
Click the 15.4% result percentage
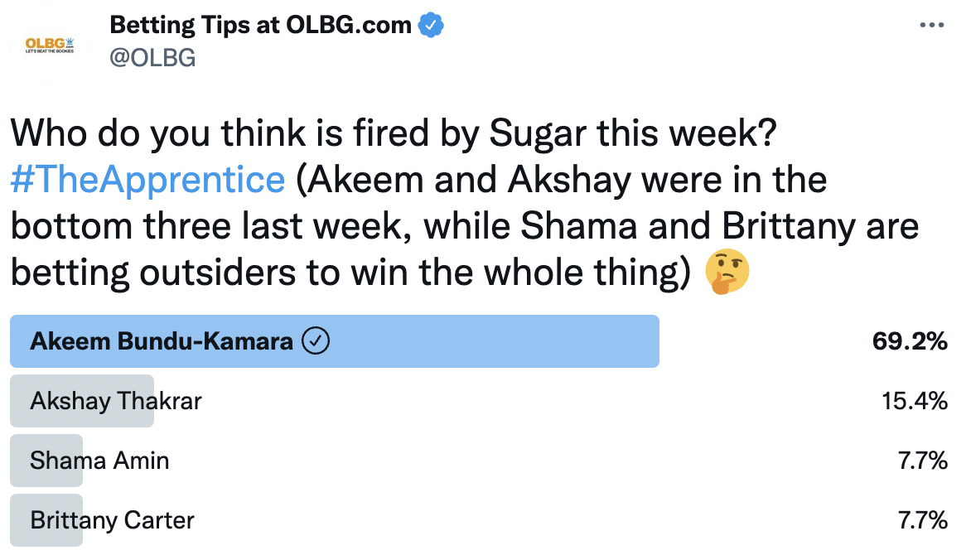click(x=915, y=401)
